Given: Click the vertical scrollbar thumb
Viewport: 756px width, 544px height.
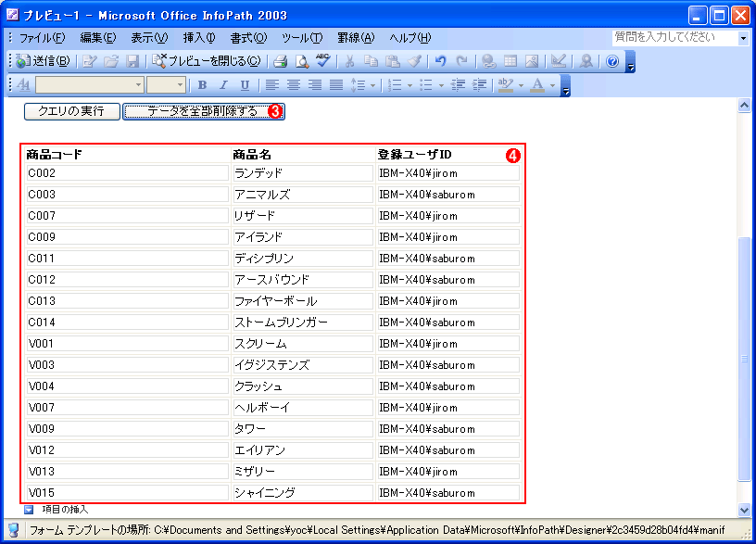Looking at the screenshot, I should [x=745, y=359].
